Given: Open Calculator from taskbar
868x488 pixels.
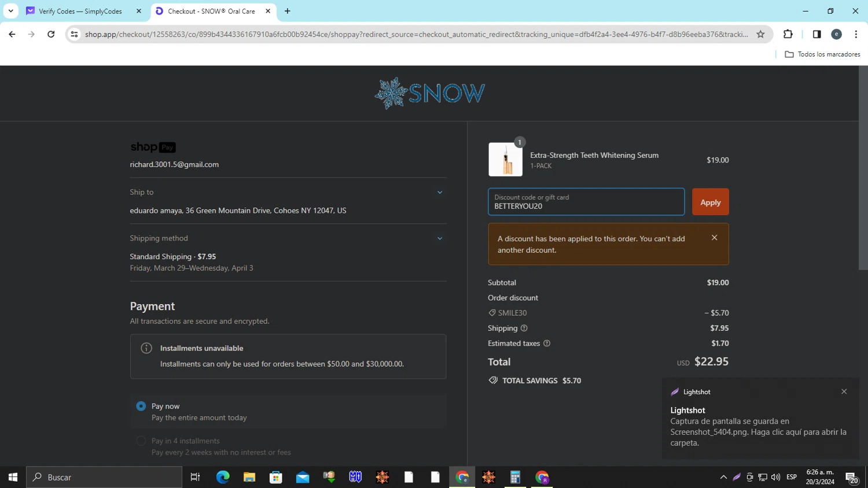Looking at the screenshot, I should pyautogui.click(x=515, y=477).
